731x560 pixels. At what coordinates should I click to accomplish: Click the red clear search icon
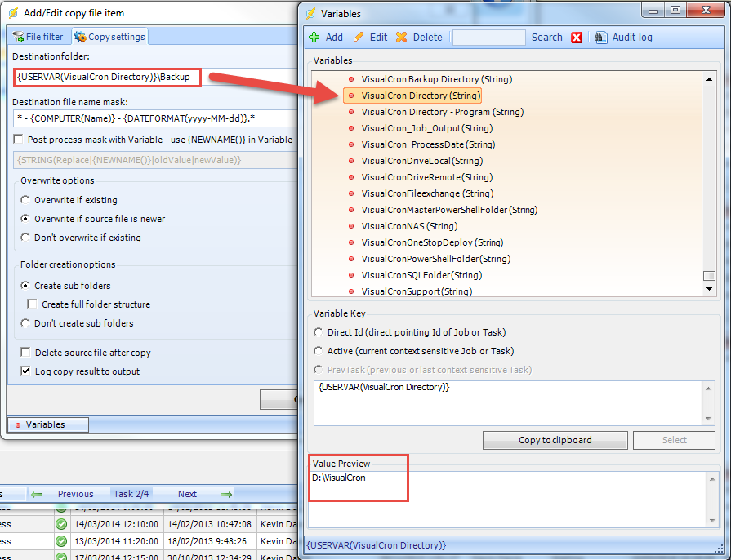coord(577,38)
